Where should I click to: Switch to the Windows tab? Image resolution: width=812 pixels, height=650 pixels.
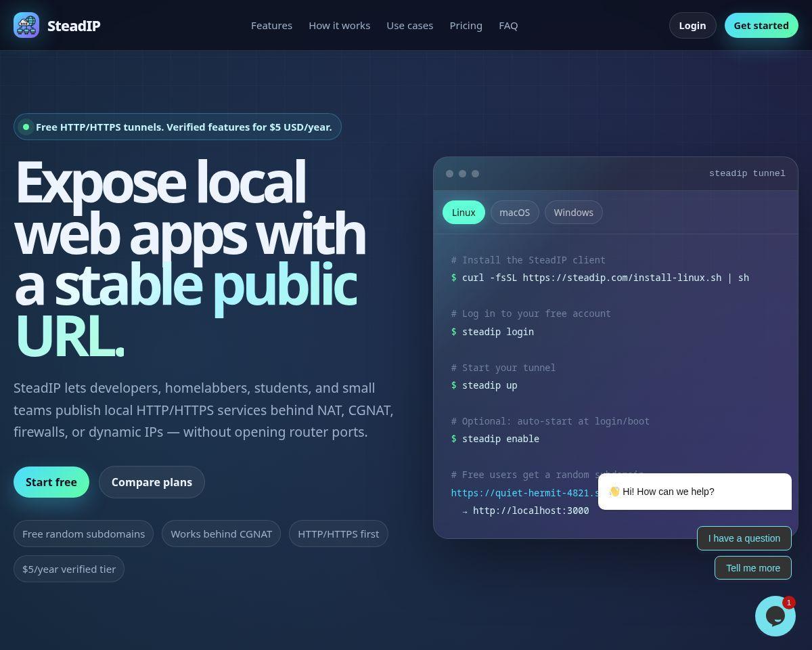(x=574, y=213)
